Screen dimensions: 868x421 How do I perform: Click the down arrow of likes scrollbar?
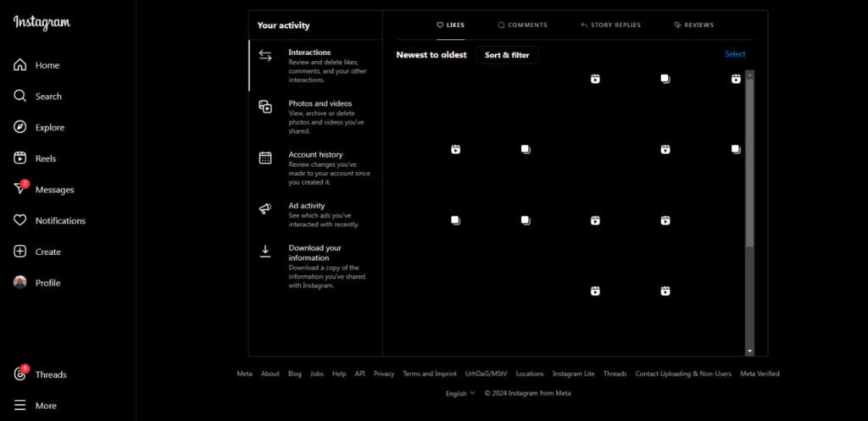pyautogui.click(x=749, y=350)
